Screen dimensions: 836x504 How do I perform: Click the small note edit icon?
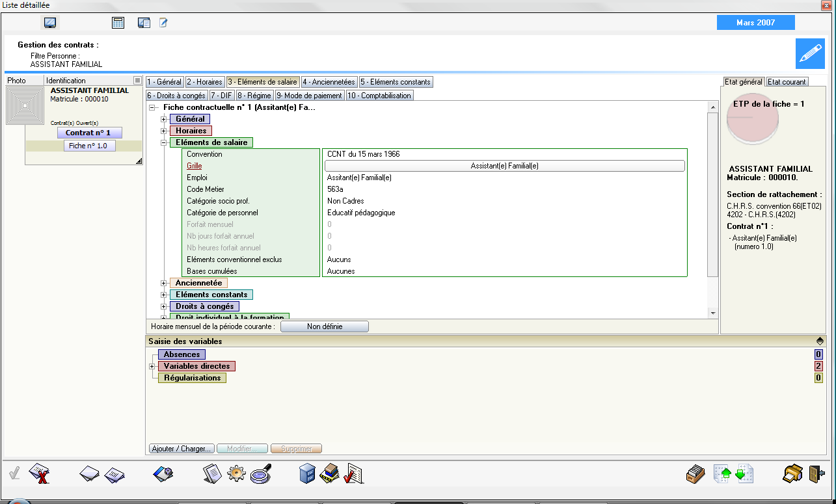[164, 23]
